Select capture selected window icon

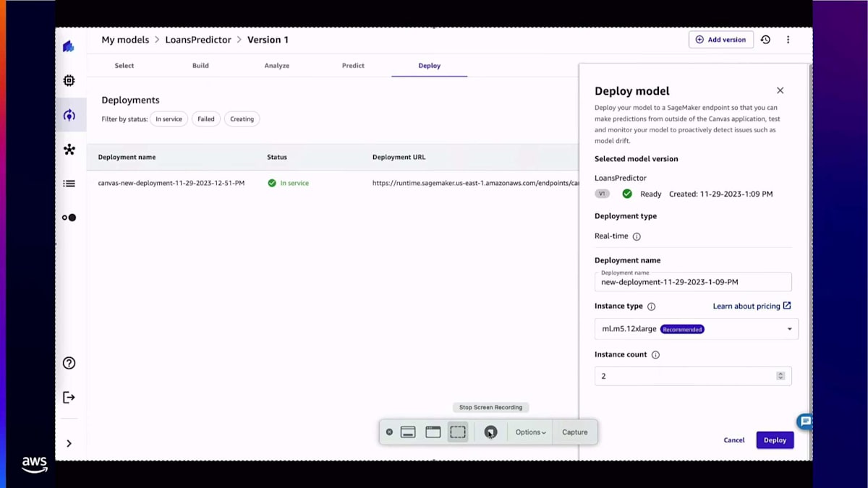[x=433, y=432]
